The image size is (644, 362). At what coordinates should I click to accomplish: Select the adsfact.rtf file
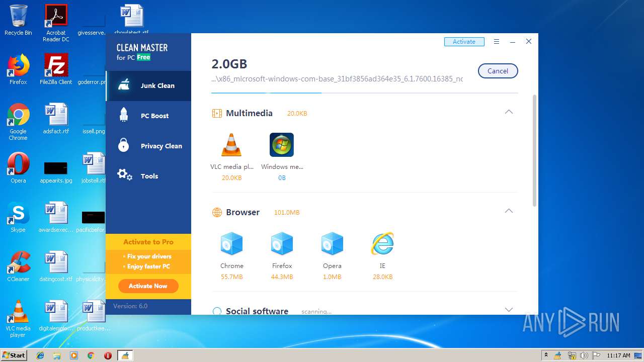[x=56, y=119]
